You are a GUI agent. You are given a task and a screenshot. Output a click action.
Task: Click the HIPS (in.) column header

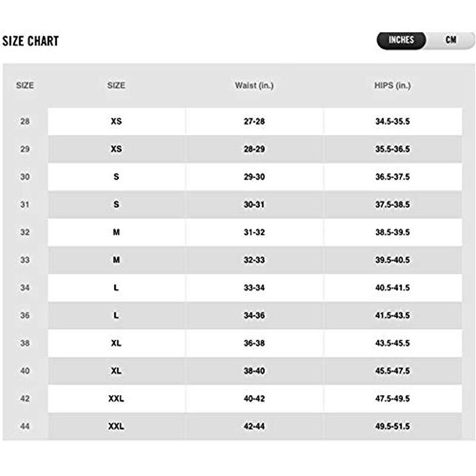393,86
